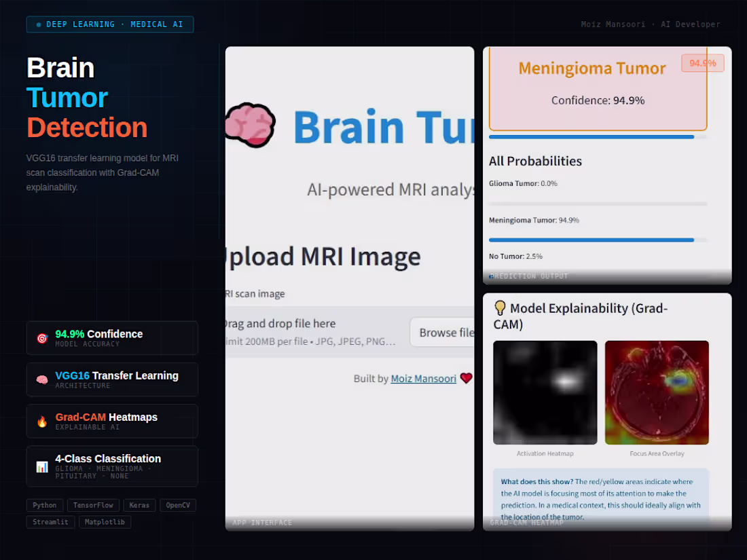747x560 pixels.
Task: Click the heart icon next to Moiz Mansoori
Action: tap(466, 378)
